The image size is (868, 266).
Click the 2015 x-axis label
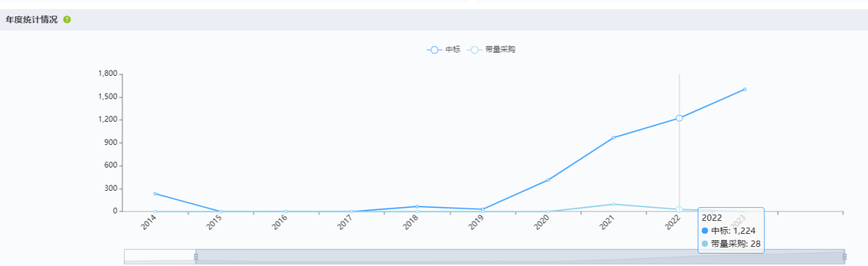coord(213,222)
